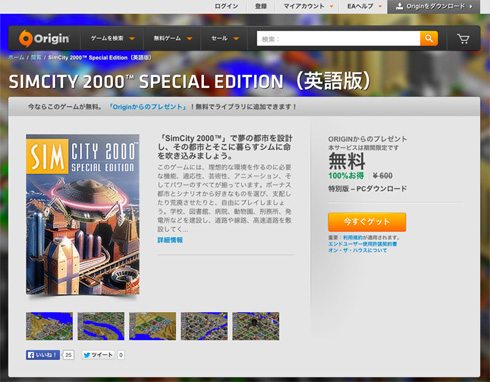Open the マイアカウント menu
The image size is (490, 382).
308,6
